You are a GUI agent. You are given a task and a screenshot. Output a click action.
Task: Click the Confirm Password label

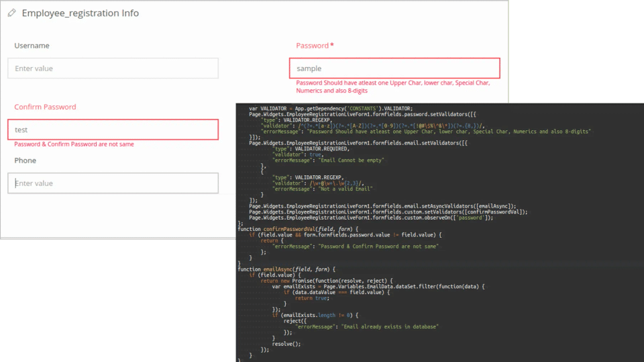[45, 107]
